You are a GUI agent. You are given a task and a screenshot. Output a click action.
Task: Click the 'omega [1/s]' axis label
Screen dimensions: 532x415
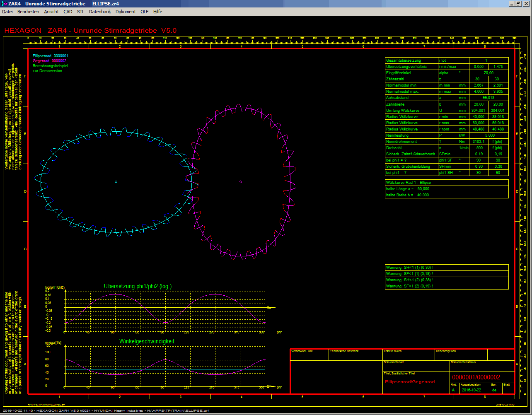tap(53, 343)
